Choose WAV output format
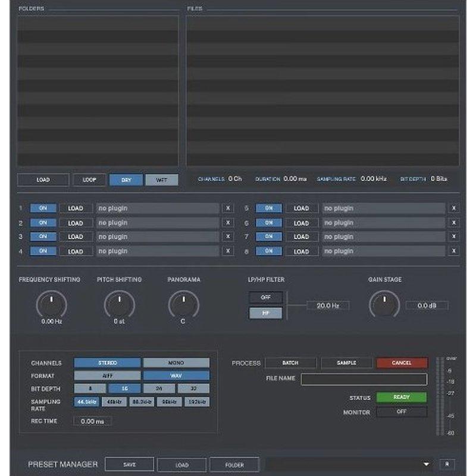Image resolution: width=476 pixels, height=476 pixels. [x=176, y=375]
